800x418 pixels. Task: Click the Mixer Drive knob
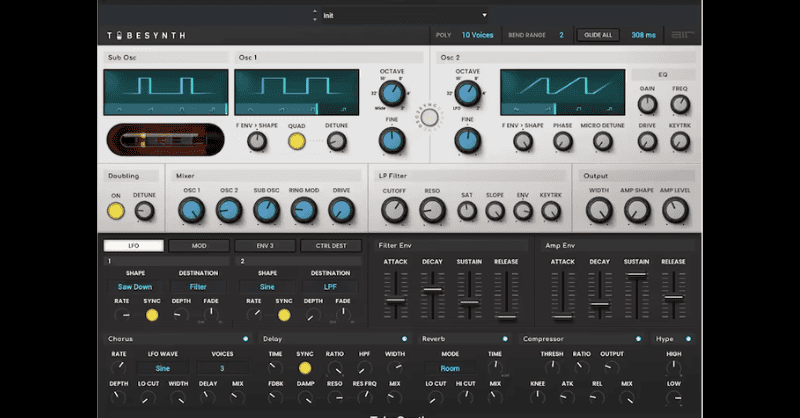341,210
